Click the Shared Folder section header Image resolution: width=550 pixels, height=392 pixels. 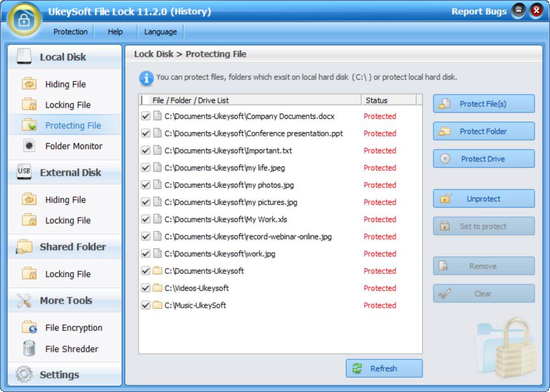pyautogui.click(x=65, y=247)
